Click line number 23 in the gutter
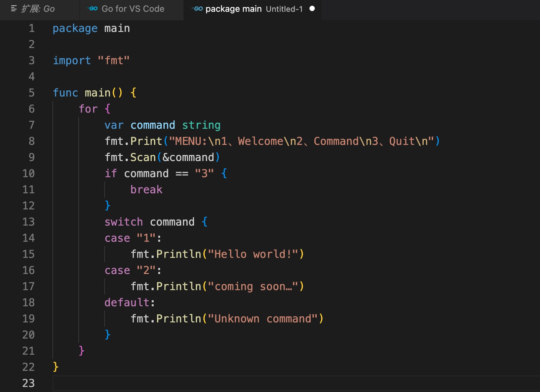The image size is (540, 392). click(x=29, y=383)
